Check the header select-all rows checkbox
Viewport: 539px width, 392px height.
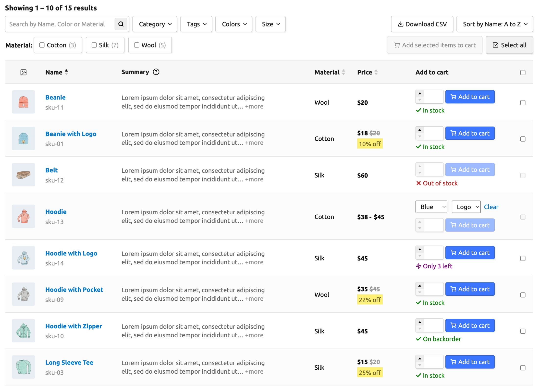523,73
